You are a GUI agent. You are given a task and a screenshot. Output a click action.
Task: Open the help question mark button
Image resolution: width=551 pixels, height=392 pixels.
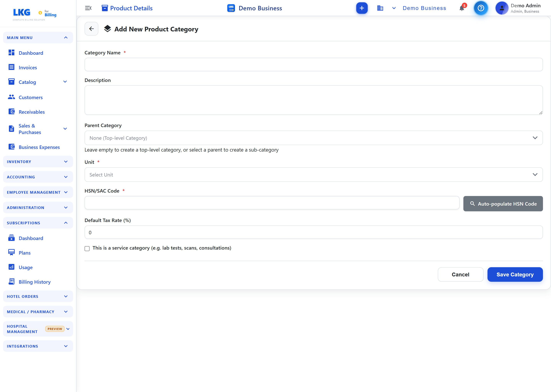point(481,8)
